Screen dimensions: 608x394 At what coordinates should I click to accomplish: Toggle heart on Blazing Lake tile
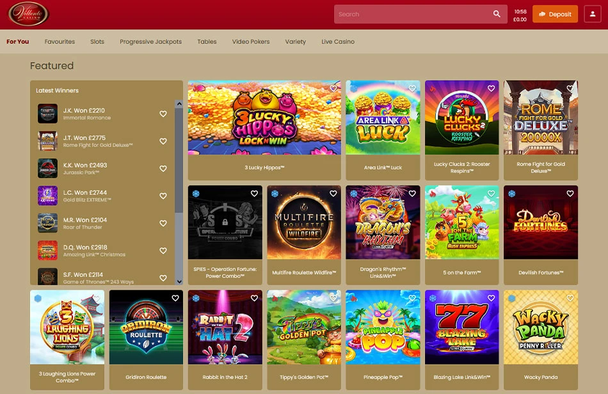click(491, 298)
